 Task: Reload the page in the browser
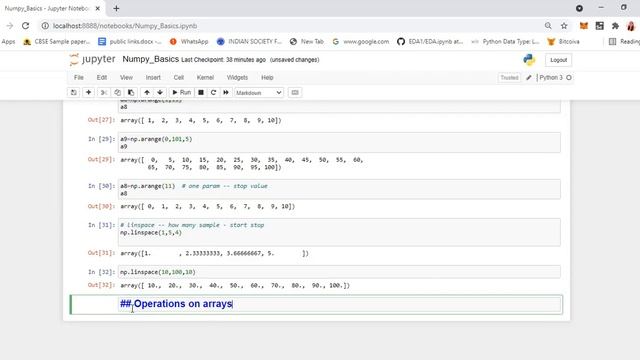[25, 26]
